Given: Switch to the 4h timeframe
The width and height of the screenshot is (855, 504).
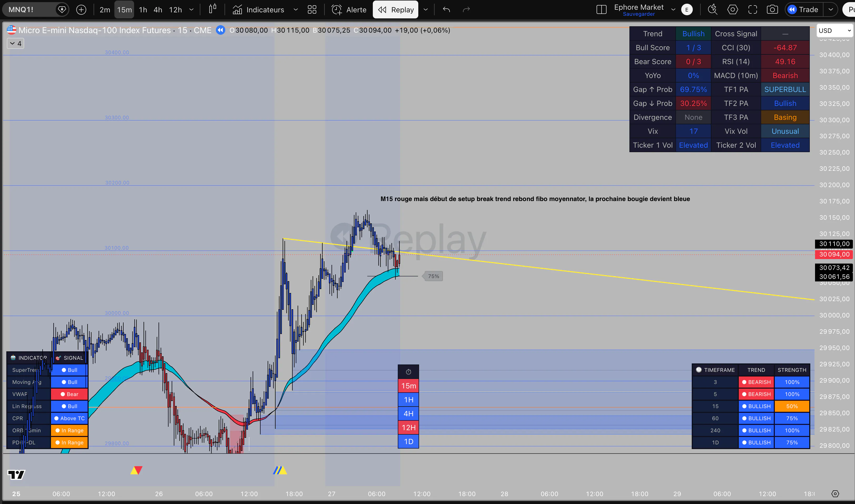Looking at the screenshot, I should pyautogui.click(x=158, y=9).
